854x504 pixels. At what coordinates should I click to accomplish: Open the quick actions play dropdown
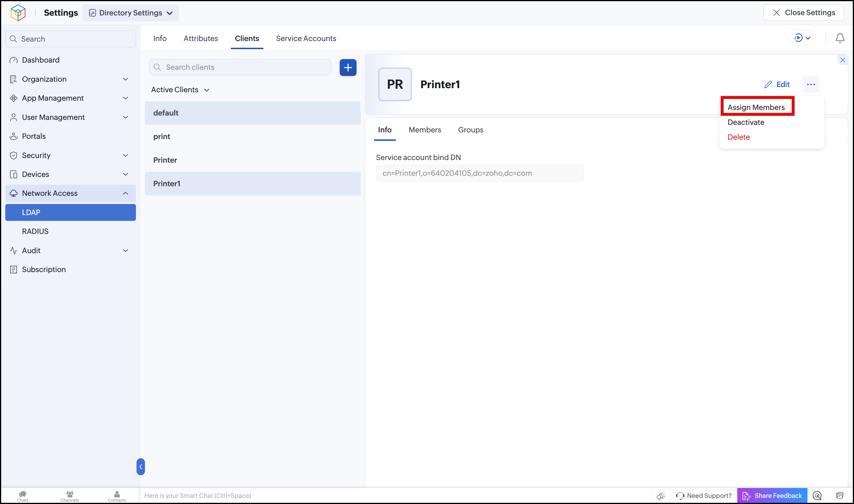point(802,38)
